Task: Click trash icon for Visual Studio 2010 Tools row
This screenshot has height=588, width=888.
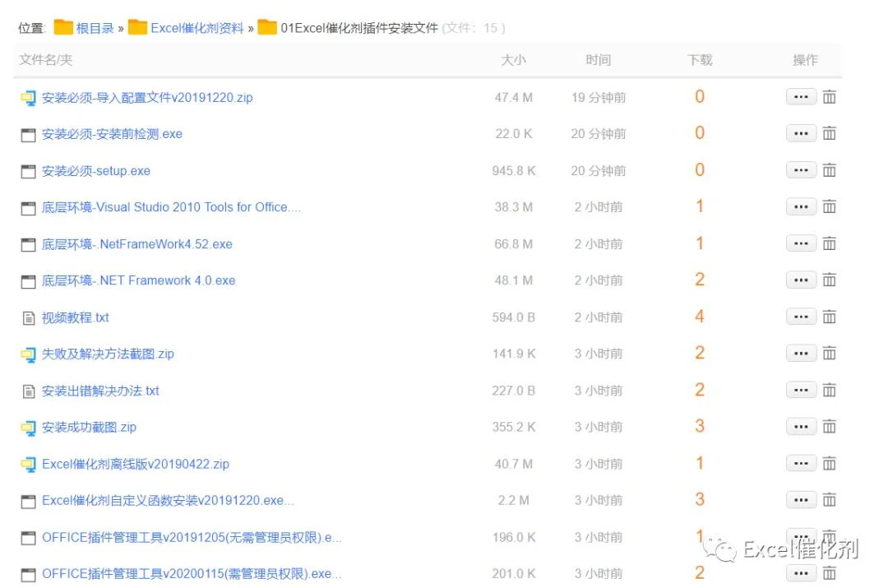Action: (x=829, y=206)
